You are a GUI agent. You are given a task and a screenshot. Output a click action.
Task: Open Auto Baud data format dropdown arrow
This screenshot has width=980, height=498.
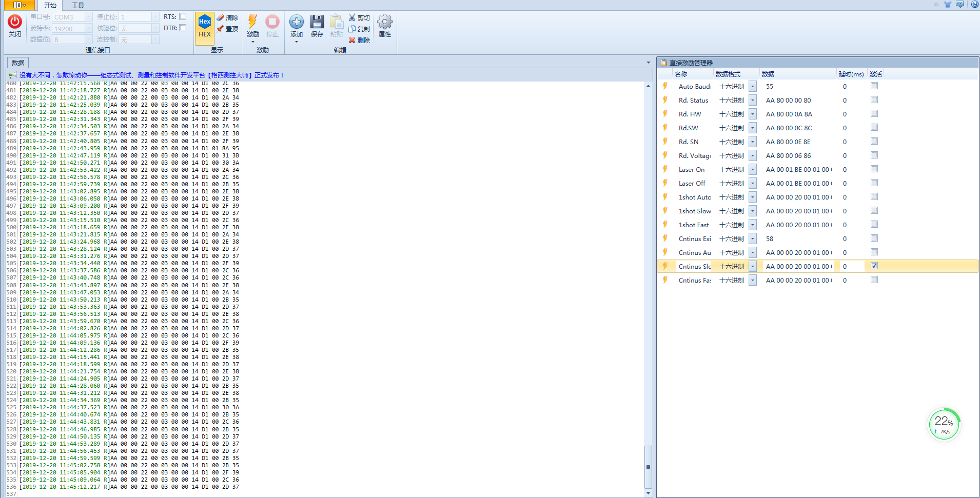(753, 86)
